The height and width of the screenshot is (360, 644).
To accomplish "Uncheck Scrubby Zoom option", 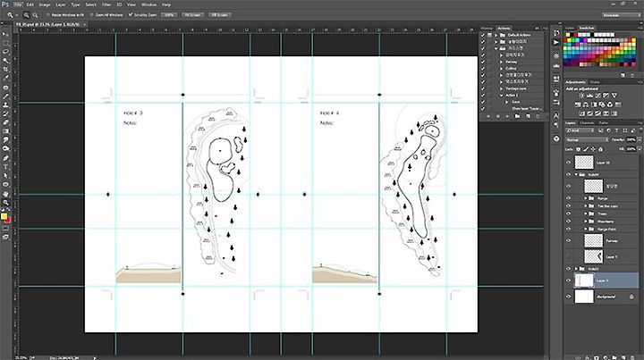I will 131,15.
